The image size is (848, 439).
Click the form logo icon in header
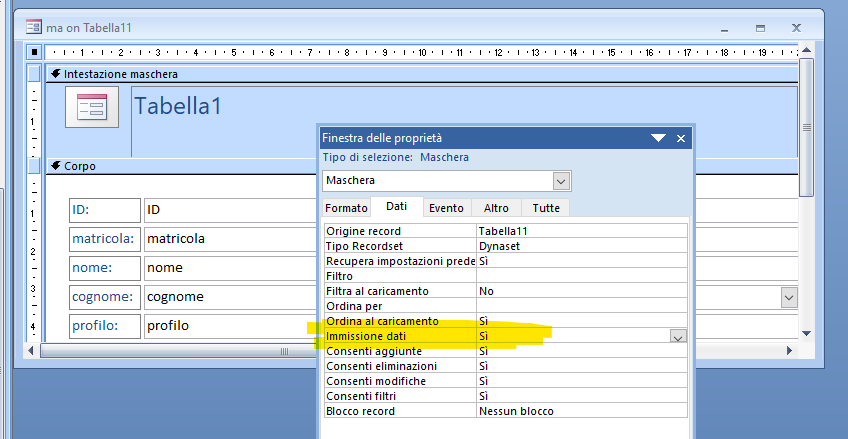92,107
